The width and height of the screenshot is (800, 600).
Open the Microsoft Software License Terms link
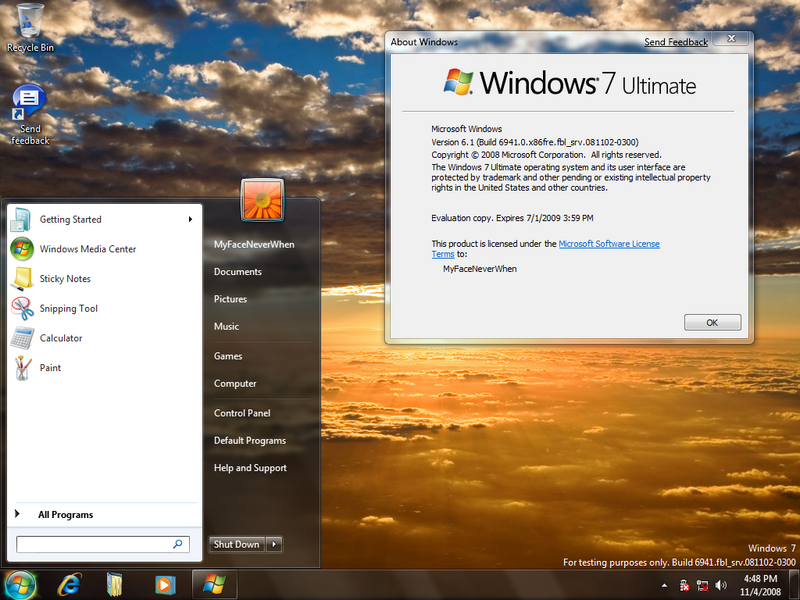tap(608, 244)
